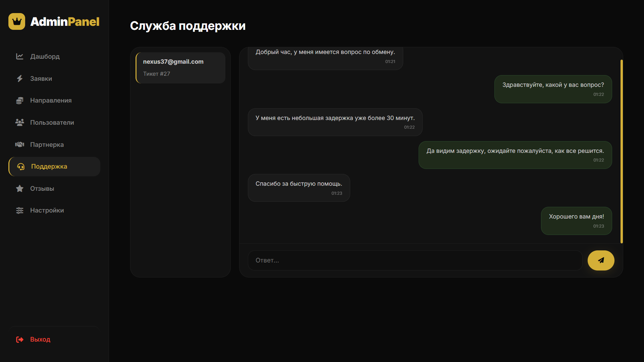Send reply with paper plane button
Viewport: 644px width, 362px height.
point(601,260)
